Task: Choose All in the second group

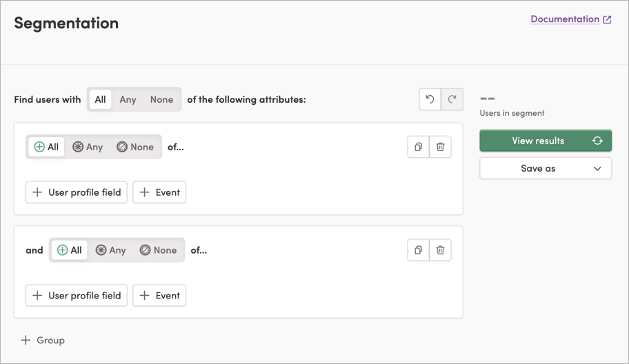Action: [x=69, y=250]
